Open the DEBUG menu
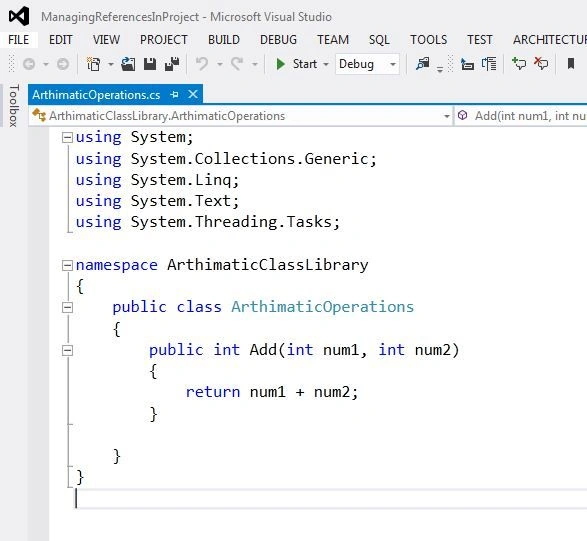Screen dimensions: 587x541 coord(279,40)
